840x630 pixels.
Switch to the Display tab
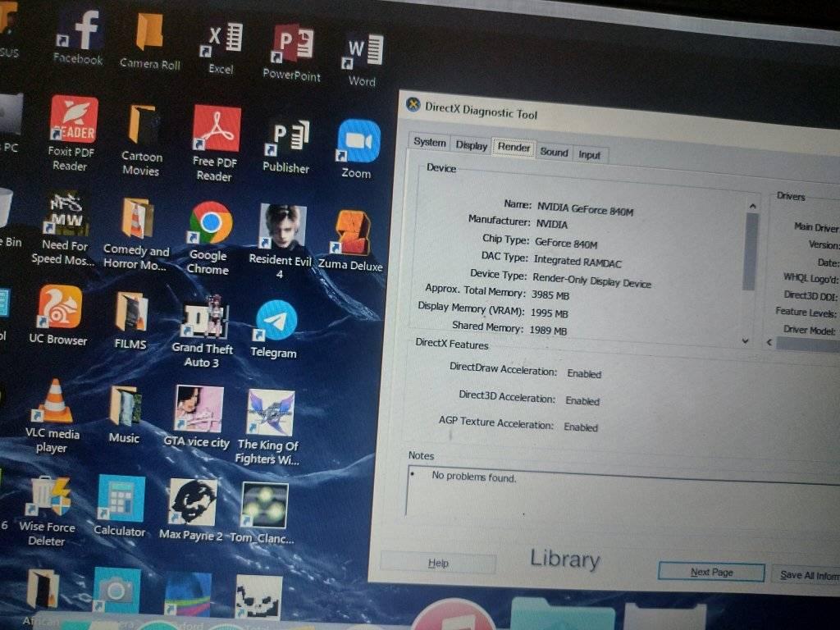[x=472, y=145]
